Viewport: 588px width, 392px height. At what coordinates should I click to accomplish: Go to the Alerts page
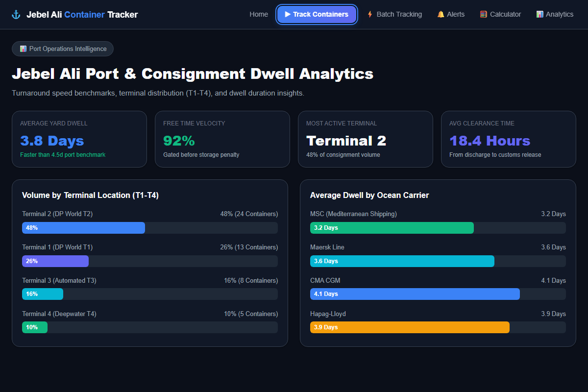[451, 15]
